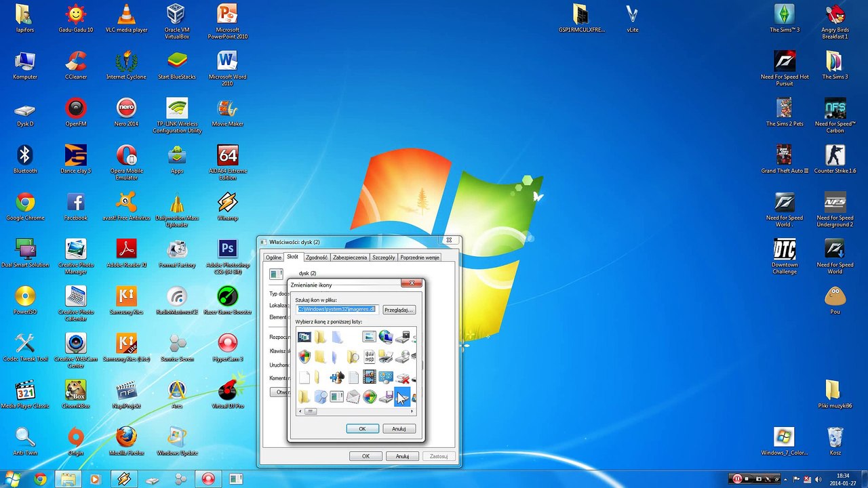Screen dimensions: 868x488
Task: Choose the globe with monitor network icon
Action: tap(386, 337)
